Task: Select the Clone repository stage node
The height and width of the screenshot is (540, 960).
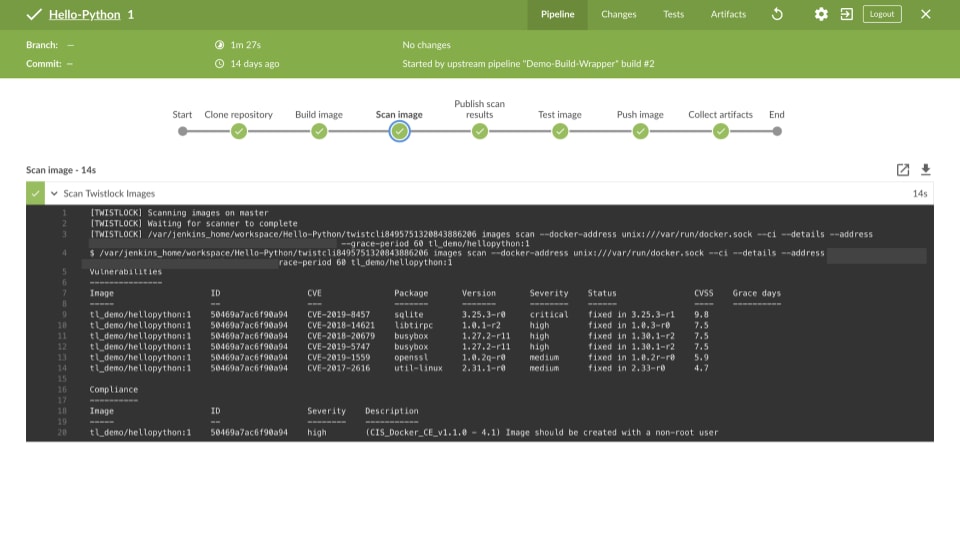Action: [239, 131]
